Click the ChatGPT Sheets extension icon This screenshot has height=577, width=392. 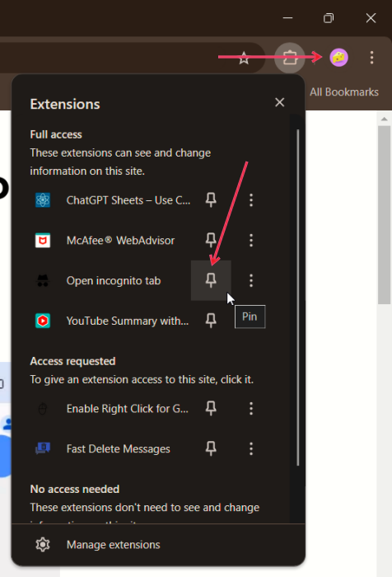click(43, 199)
